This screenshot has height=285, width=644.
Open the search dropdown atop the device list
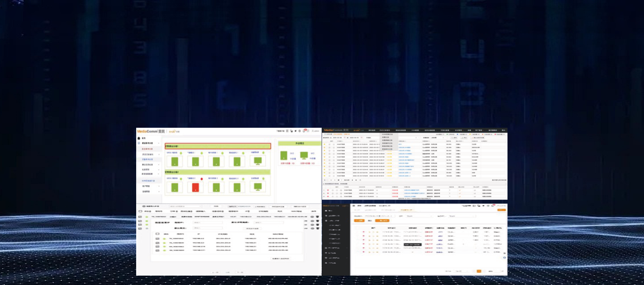(186, 206)
